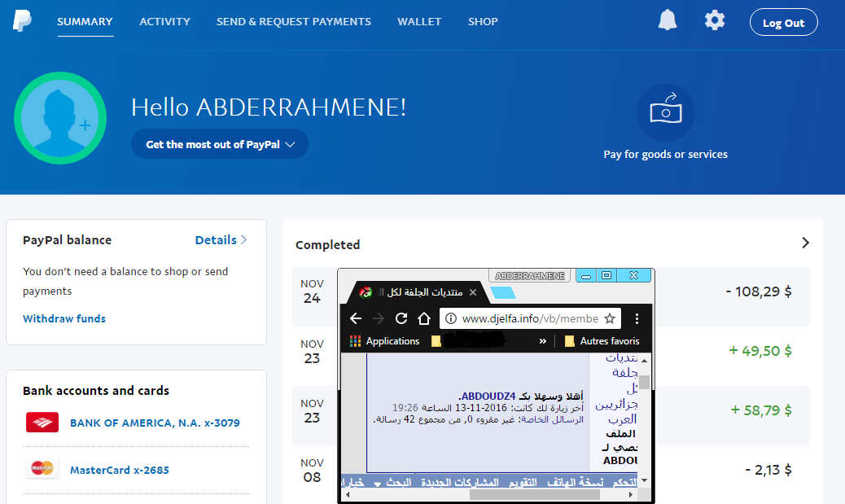The height and width of the screenshot is (504, 845).
Task: Click the Applications grid icon in bookmarks bar
Action: tap(355, 341)
